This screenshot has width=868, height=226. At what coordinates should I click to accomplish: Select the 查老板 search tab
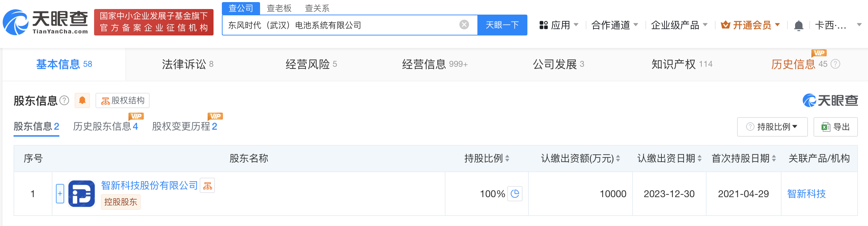click(x=279, y=8)
